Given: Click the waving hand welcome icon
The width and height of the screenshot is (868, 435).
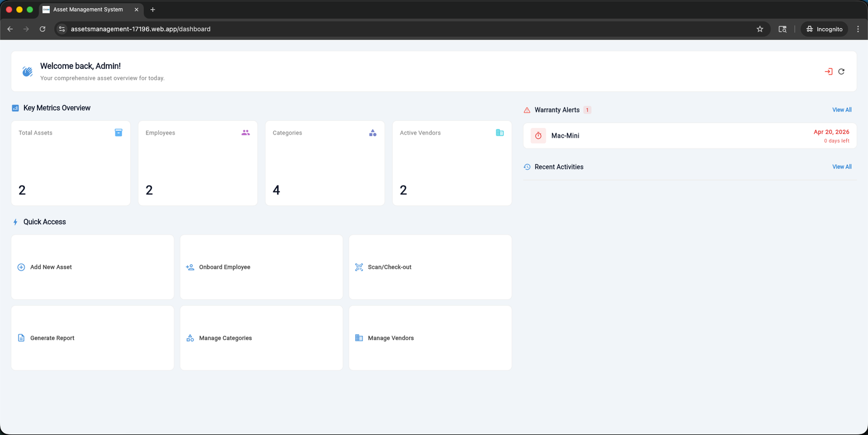Looking at the screenshot, I should [x=27, y=72].
